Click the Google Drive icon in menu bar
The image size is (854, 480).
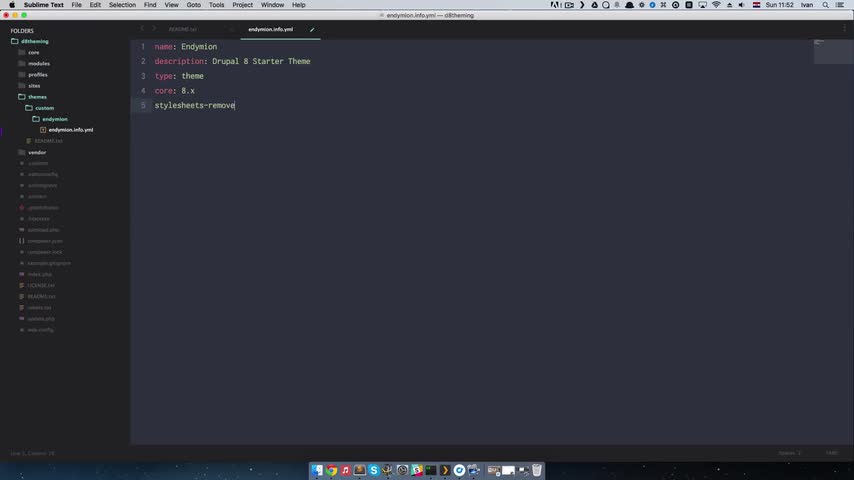tap(595, 5)
